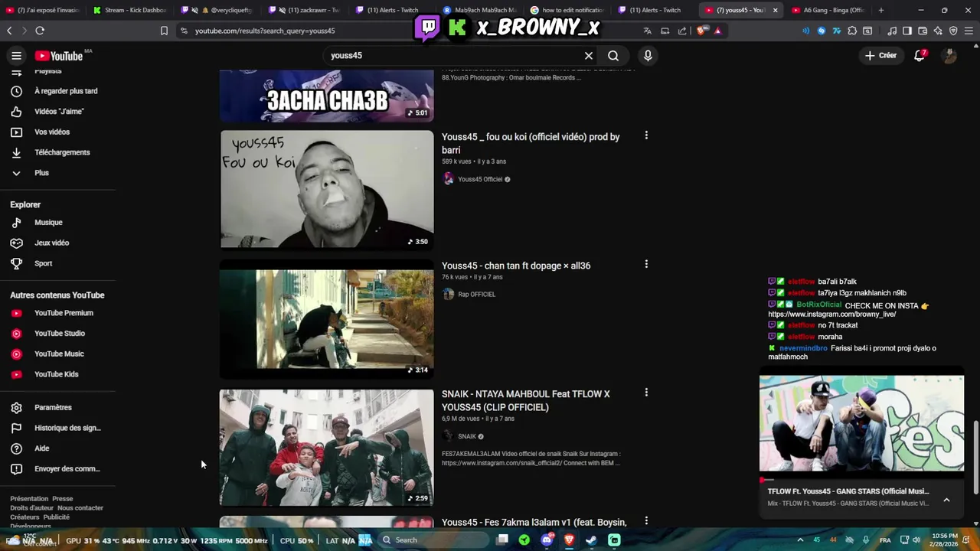Viewport: 980px width, 551px height.
Task: Play the chan tan video thumbnail
Action: tap(327, 319)
